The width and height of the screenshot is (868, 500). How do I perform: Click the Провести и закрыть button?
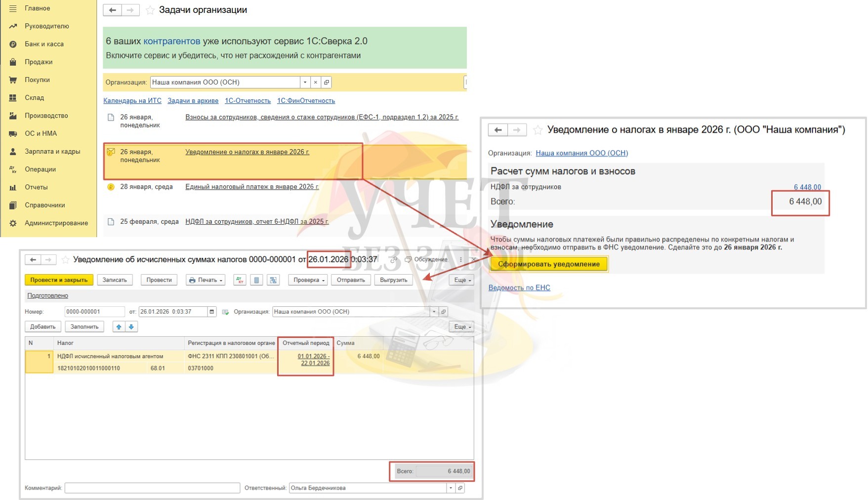pyautogui.click(x=59, y=280)
